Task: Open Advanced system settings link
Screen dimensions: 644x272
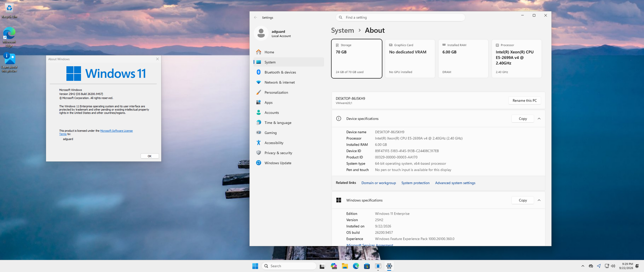Action: pos(455,183)
